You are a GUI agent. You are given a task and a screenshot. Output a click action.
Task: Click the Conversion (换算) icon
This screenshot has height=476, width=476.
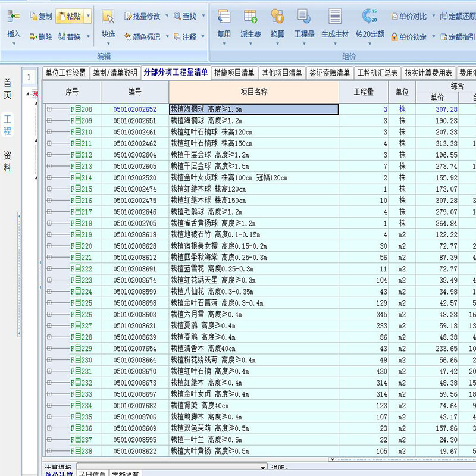(x=277, y=17)
